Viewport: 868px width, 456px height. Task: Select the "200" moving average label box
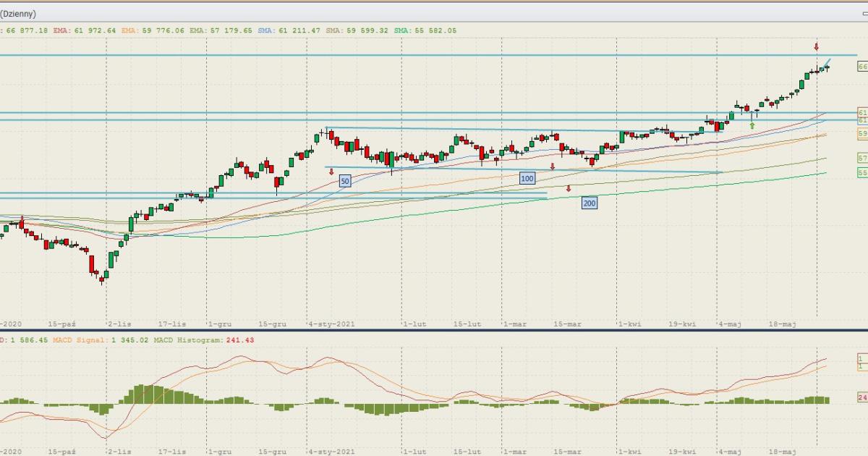click(x=590, y=203)
